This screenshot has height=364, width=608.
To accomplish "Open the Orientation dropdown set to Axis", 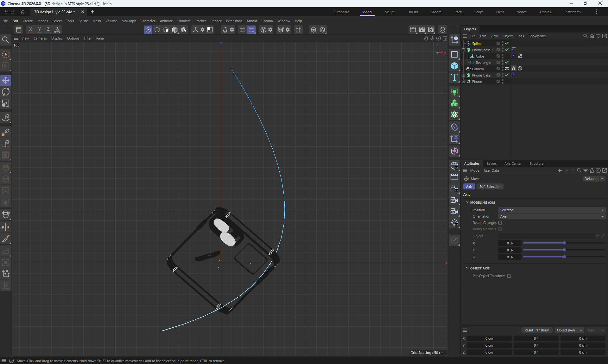I will (552, 216).
